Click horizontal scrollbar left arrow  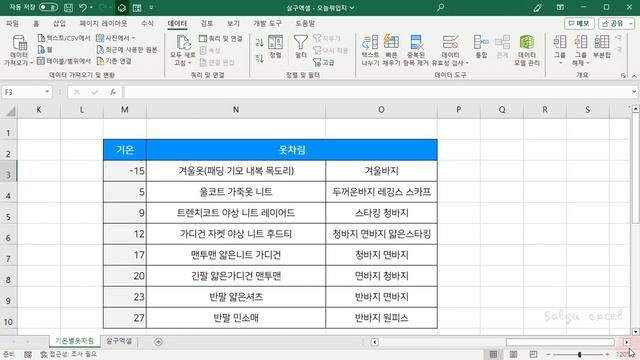(374, 342)
